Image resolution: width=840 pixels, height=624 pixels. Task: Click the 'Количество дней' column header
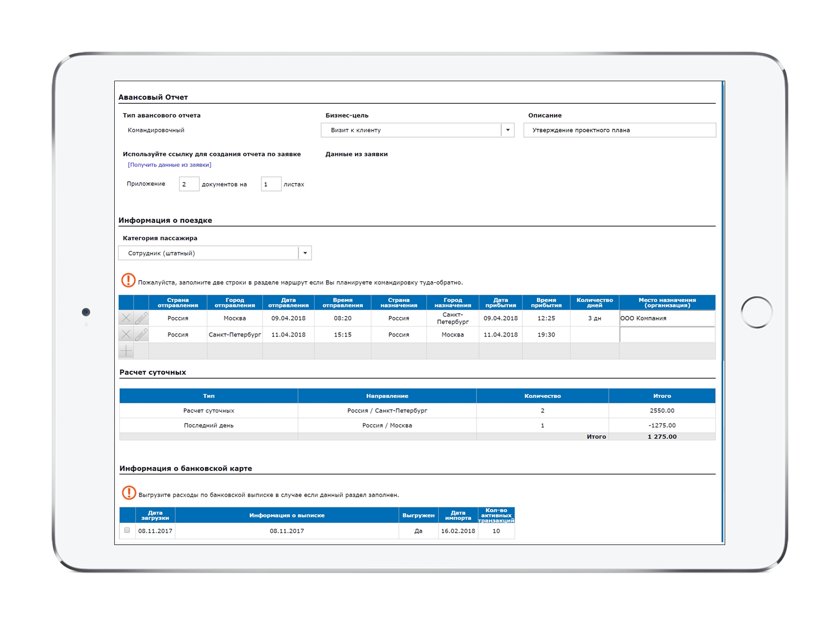(x=594, y=302)
